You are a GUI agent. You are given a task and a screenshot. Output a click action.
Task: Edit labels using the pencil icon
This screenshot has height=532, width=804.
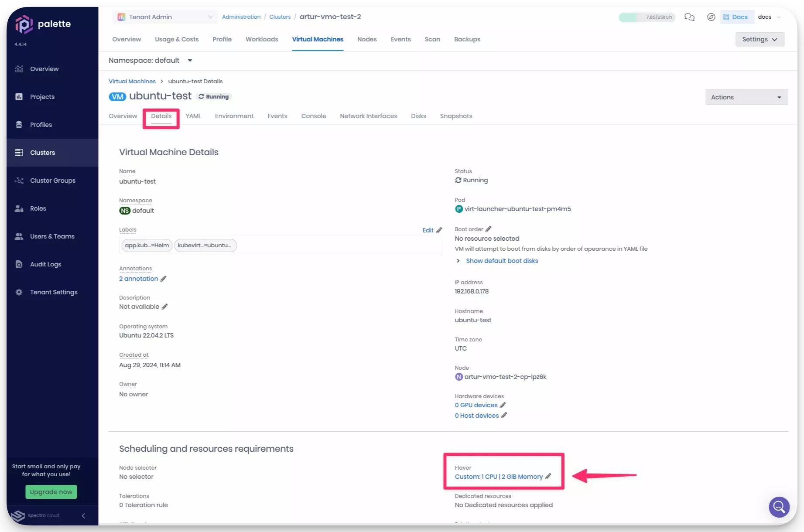tap(439, 230)
